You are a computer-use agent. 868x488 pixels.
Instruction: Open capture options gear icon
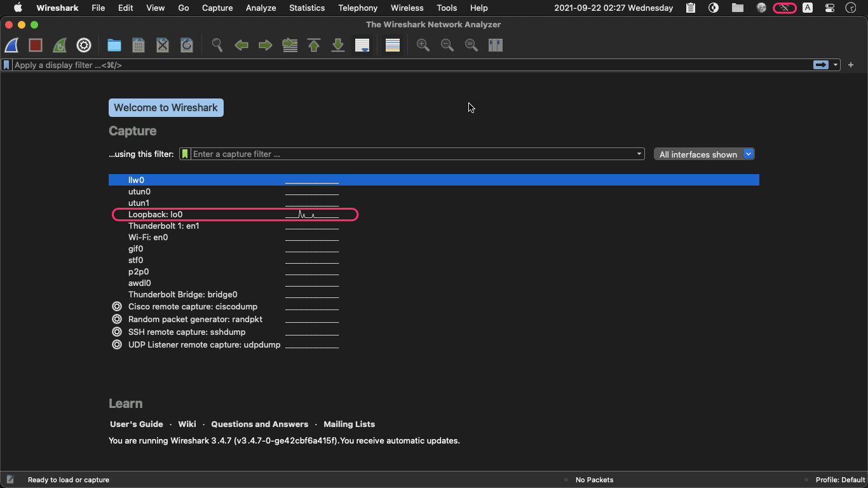pos(84,45)
